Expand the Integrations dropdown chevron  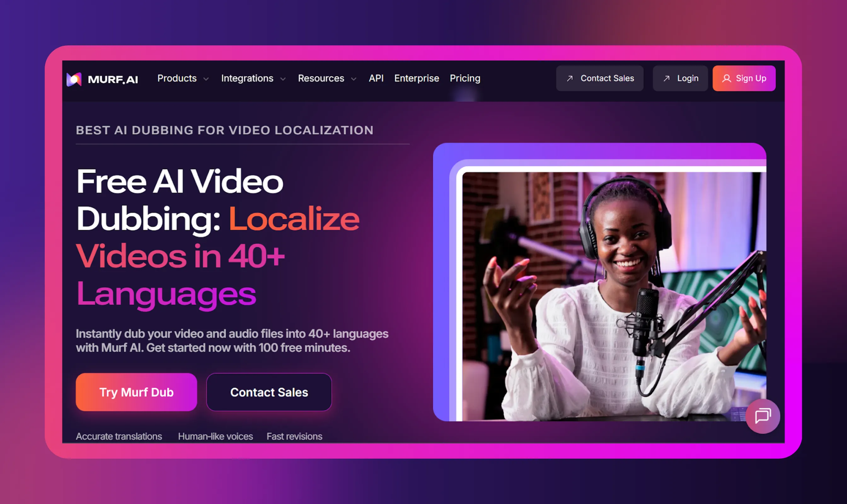click(283, 79)
